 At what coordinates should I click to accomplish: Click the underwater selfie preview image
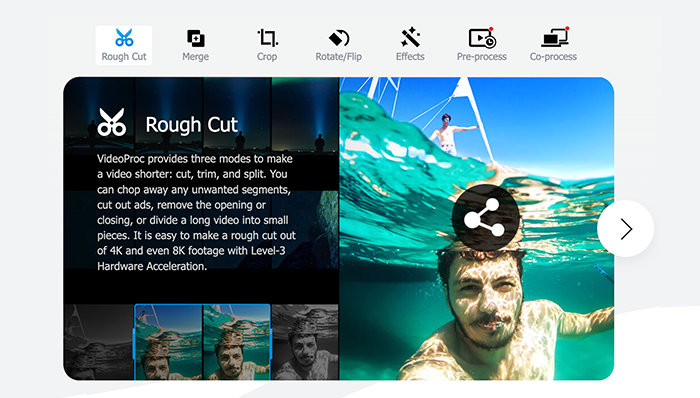476,228
